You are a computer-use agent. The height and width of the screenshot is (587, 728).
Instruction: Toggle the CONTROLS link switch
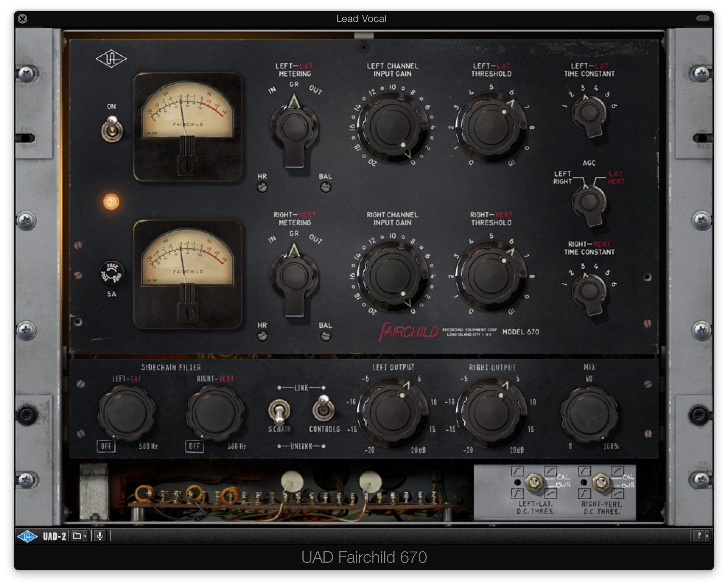tap(324, 408)
